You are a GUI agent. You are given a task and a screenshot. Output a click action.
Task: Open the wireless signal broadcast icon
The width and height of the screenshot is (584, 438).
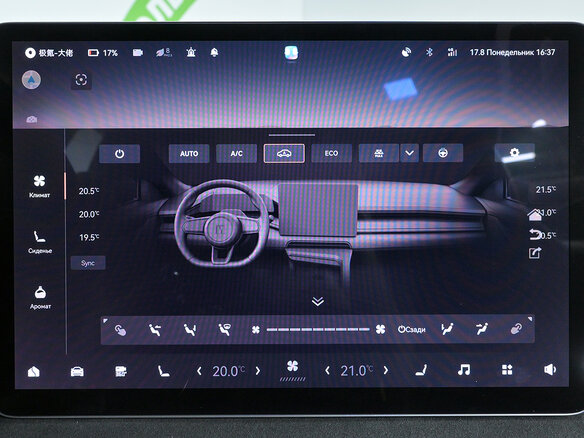tap(406, 52)
